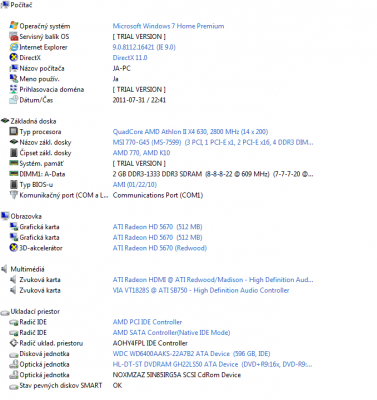Select the Disková jednotka label
Image resolution: width=377 pixels, height=400 pixels.
[x=44, y=354]
